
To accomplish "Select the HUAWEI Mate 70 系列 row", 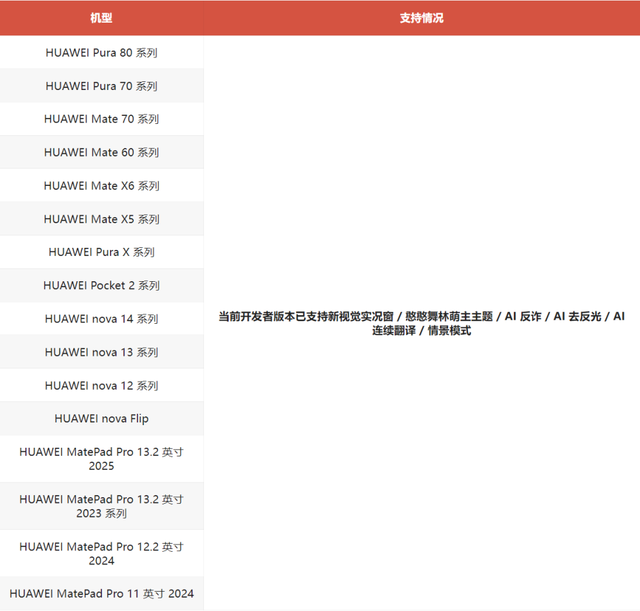I will 101,119.
